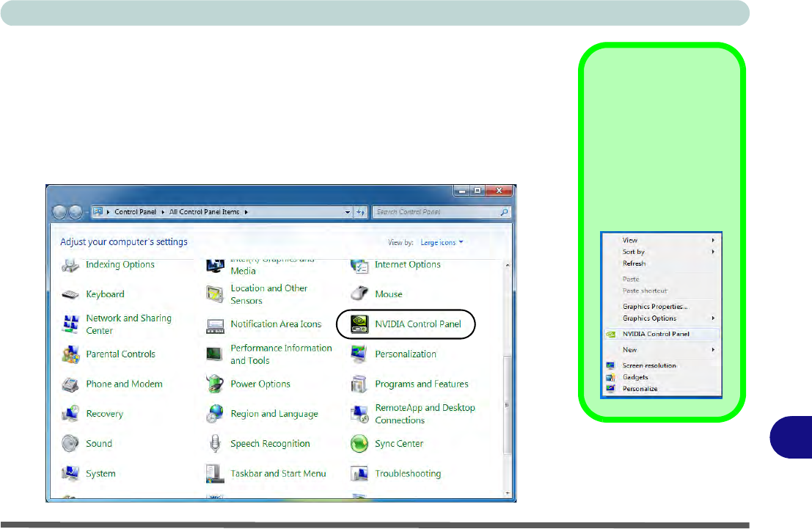Open the Graphics Options submenu
Viewport: 812px width, 529px height.
click(x=662, y=318)
